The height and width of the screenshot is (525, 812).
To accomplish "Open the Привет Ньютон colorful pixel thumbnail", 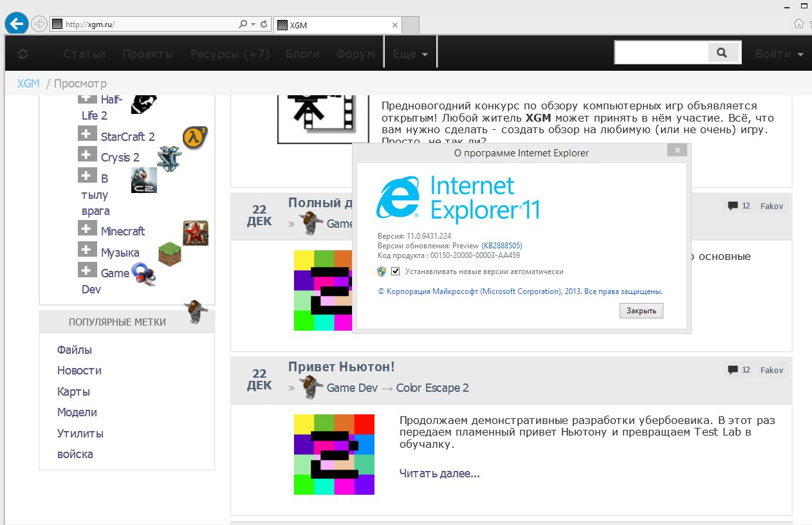I will pyautogui.click(x=334, y=454).
